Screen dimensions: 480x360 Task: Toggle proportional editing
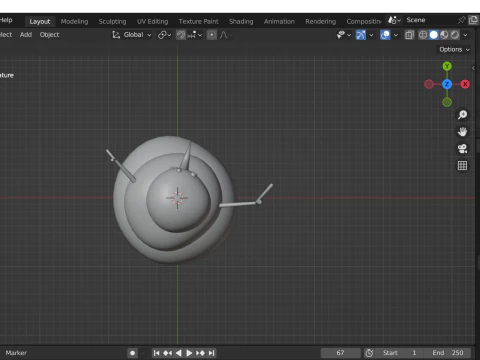tap(212, 35)
